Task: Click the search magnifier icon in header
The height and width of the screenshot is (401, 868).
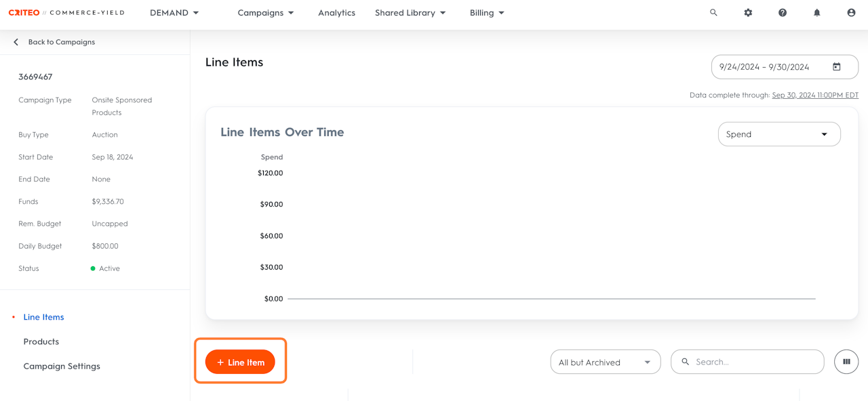Action: 713,13
